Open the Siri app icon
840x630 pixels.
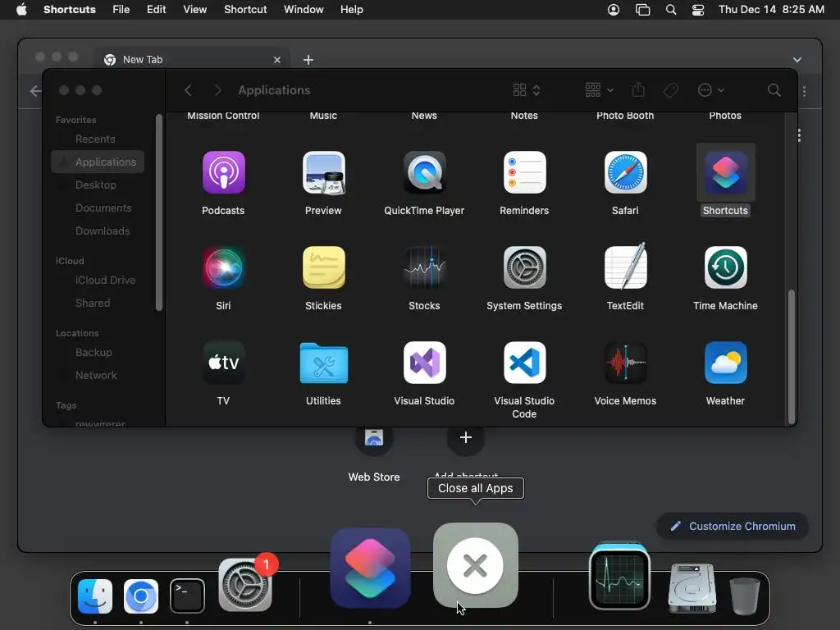point(223,267)
